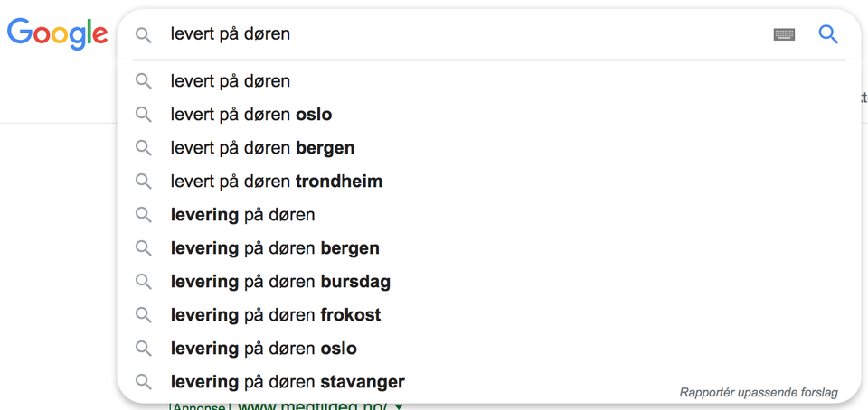Click magnifier icon beside 'levering på døren stavanger'

pos(144,382)
